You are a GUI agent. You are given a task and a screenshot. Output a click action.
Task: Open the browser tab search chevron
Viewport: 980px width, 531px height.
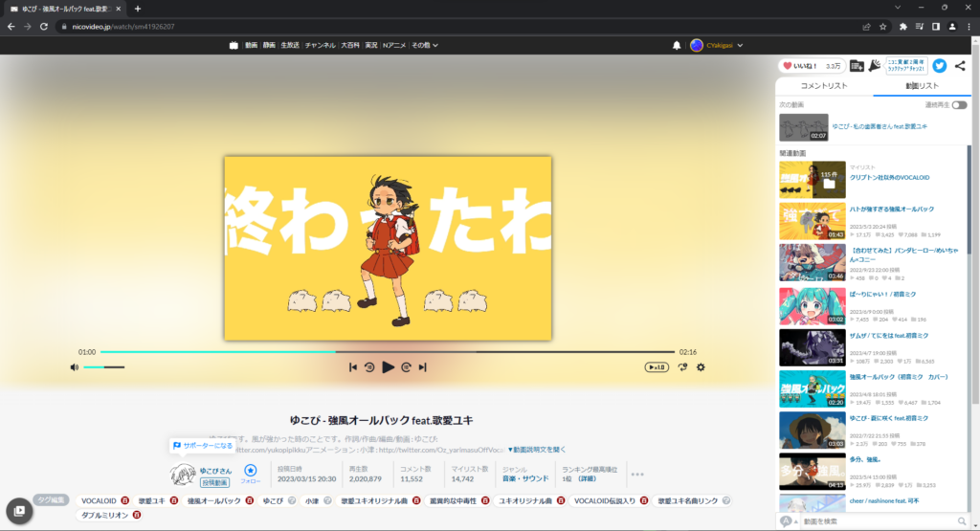[898, 8]
